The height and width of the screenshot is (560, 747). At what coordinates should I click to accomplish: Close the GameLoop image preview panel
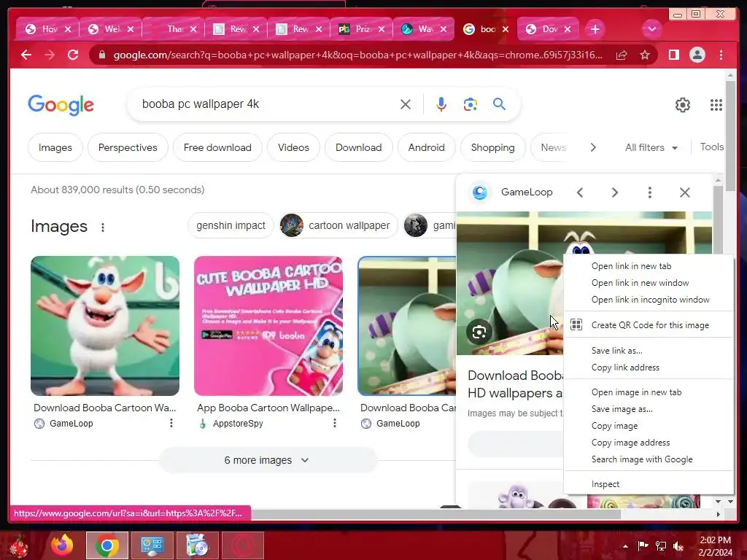click(684, 192)
